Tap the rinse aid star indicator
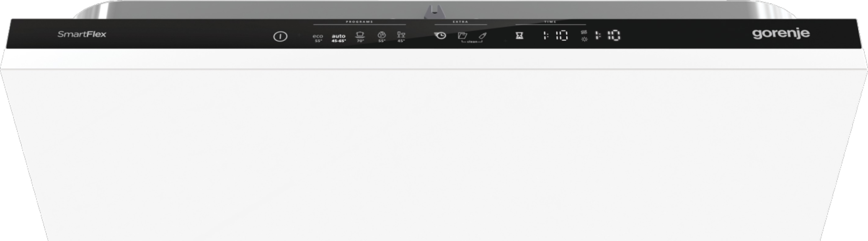Screen dimensions: 868x241 point(584,39)
